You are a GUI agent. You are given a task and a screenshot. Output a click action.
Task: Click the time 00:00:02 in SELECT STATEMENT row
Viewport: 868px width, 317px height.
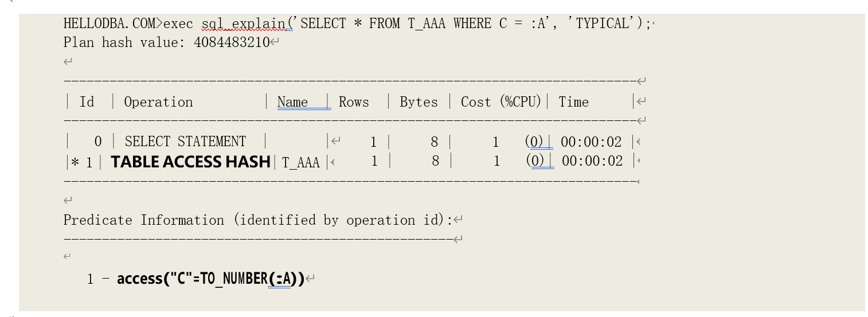591,142
